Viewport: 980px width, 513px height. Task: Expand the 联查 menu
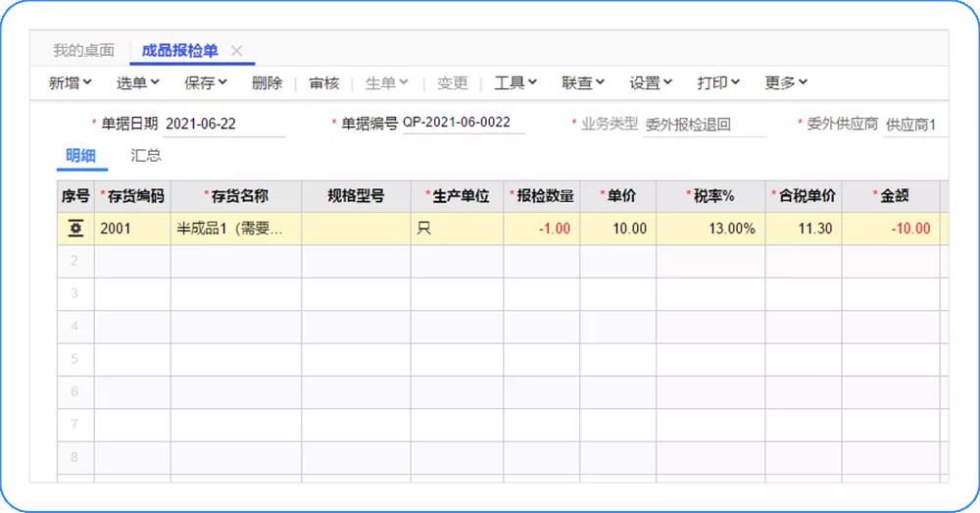tap(583, 82)
